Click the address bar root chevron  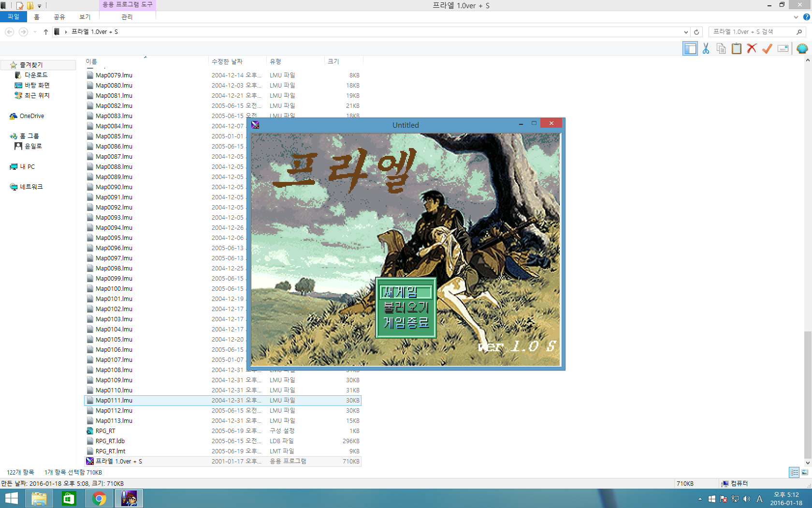(66, 32)
